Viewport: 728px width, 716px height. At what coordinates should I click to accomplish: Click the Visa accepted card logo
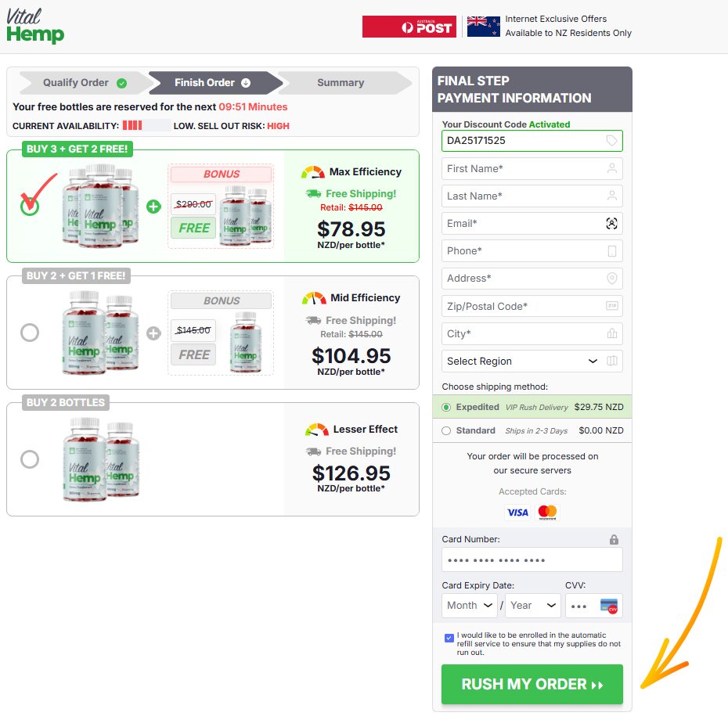click(517, 513)
